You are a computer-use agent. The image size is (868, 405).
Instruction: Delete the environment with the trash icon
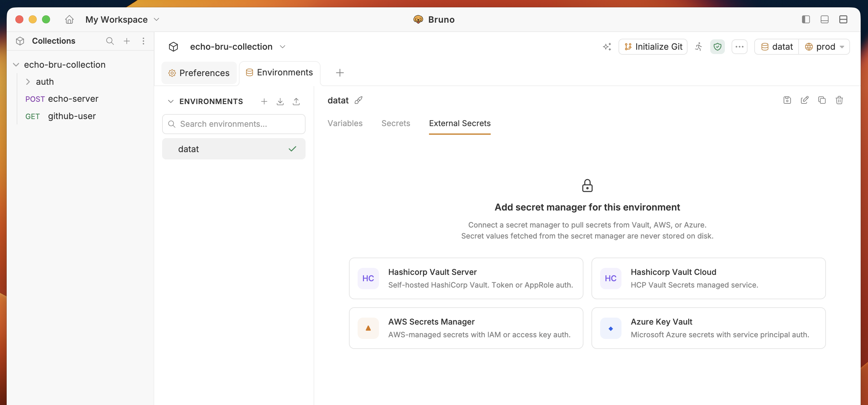[839, 100]
